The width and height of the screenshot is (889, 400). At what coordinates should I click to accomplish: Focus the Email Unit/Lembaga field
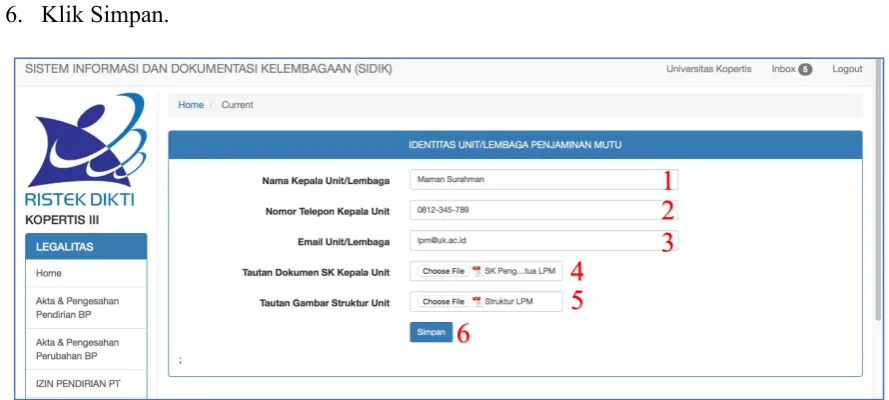pyautogui.click(x=544, y=241)
